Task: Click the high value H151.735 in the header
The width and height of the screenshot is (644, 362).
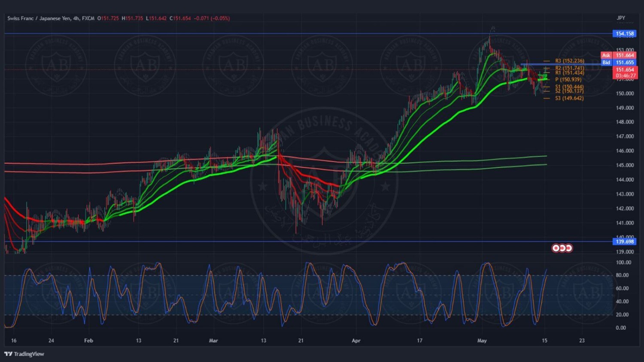Action: (132, 18)
